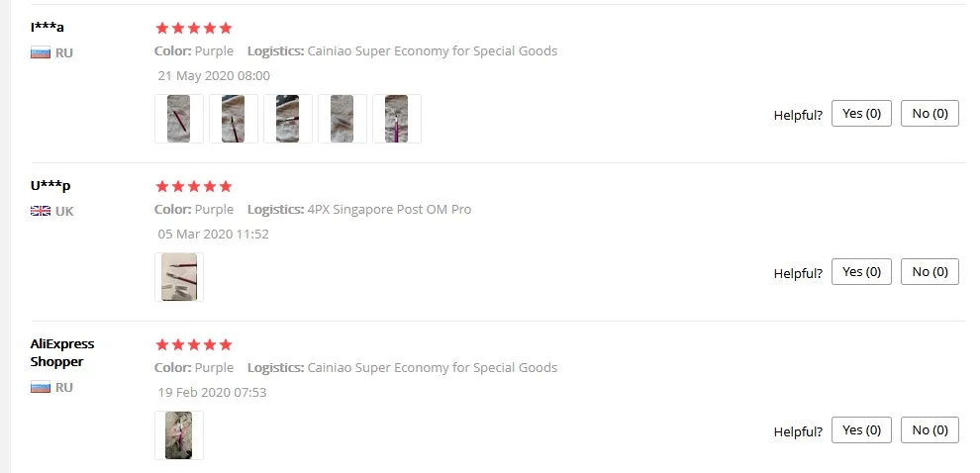Open first photo thumbnail in I***a review

tap(179, 119)
